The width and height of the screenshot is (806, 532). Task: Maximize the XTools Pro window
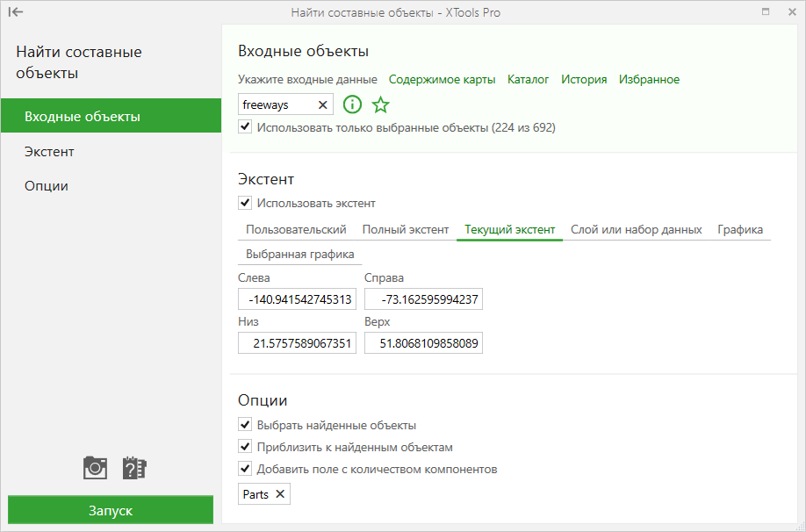point(766,11)
